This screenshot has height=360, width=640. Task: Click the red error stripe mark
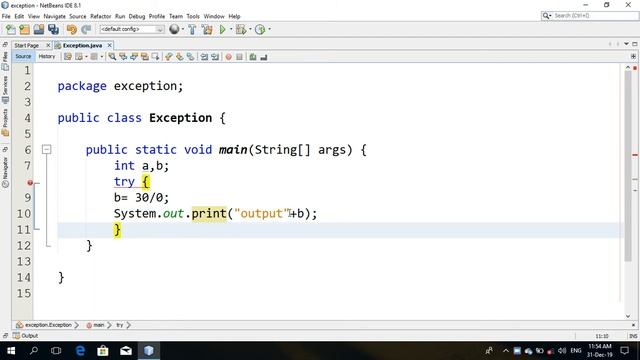[635, 155]
